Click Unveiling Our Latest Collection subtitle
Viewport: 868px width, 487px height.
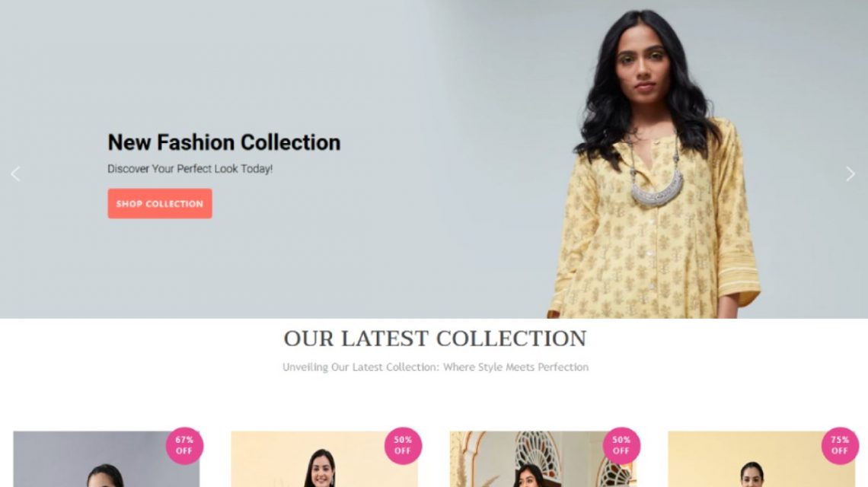(436, 367)
